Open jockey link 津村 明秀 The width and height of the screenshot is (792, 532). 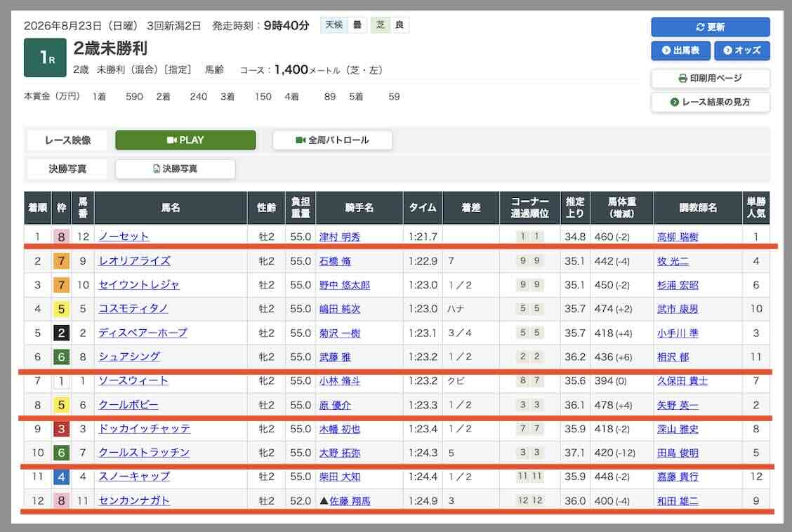[339, 237]
